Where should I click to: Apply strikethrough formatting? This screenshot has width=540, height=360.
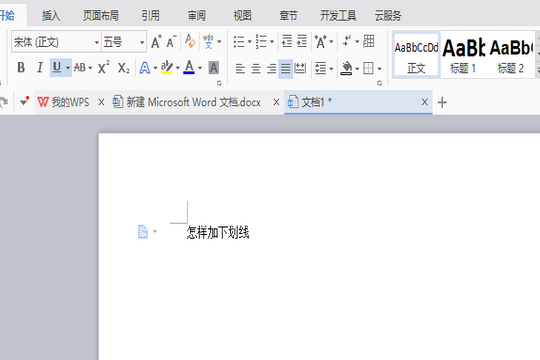(x=80, y=68)
